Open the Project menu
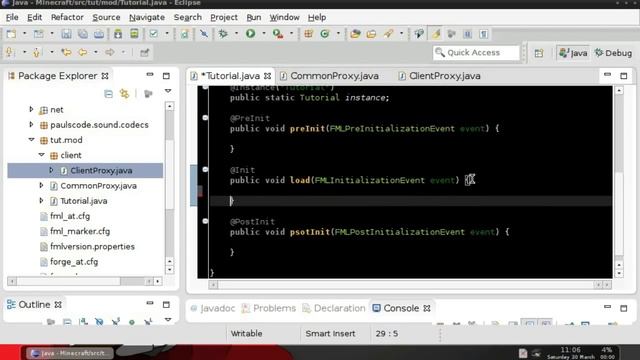Screen dimensions: 640x360 click(224, 17)
